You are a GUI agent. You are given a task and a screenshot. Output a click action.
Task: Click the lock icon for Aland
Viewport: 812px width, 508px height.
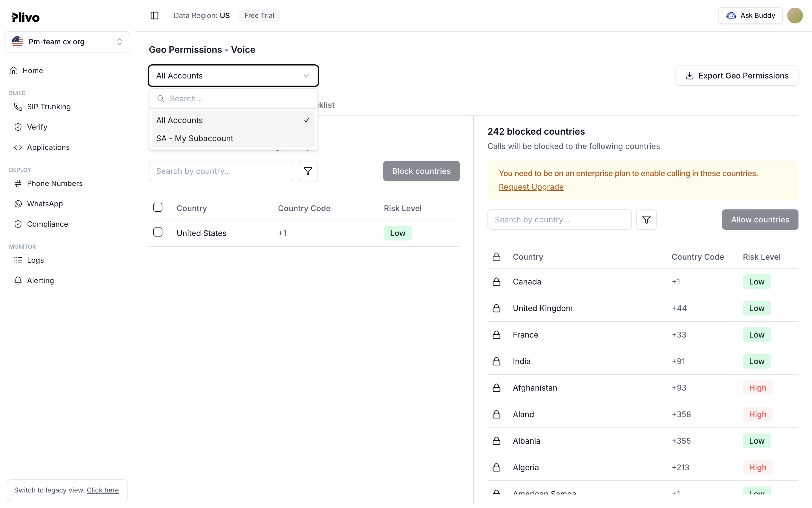(497, 414)
